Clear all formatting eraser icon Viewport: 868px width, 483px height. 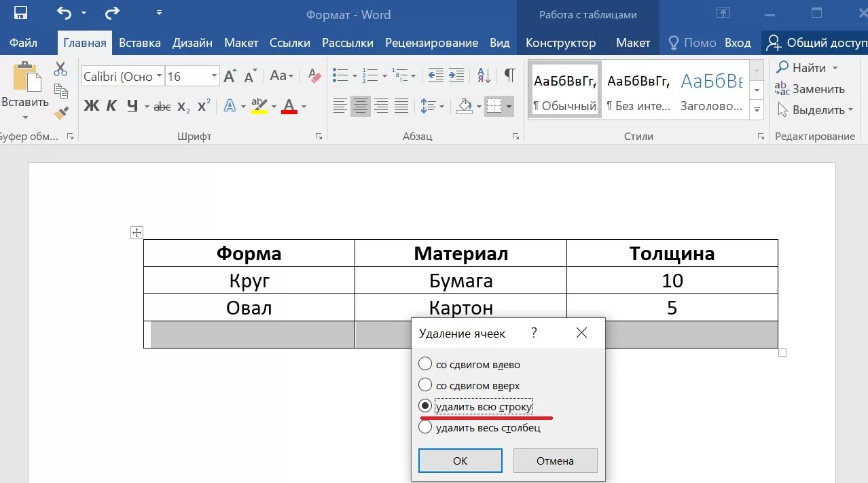(314, 76)
